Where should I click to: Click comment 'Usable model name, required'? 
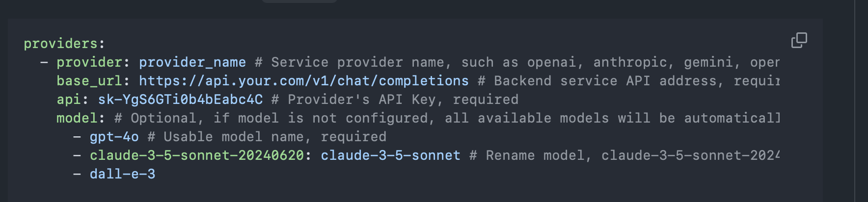coord(275,137)
